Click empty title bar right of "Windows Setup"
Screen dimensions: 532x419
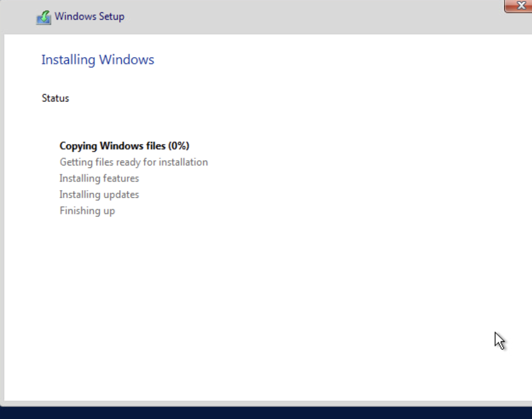tap(303, 17)
